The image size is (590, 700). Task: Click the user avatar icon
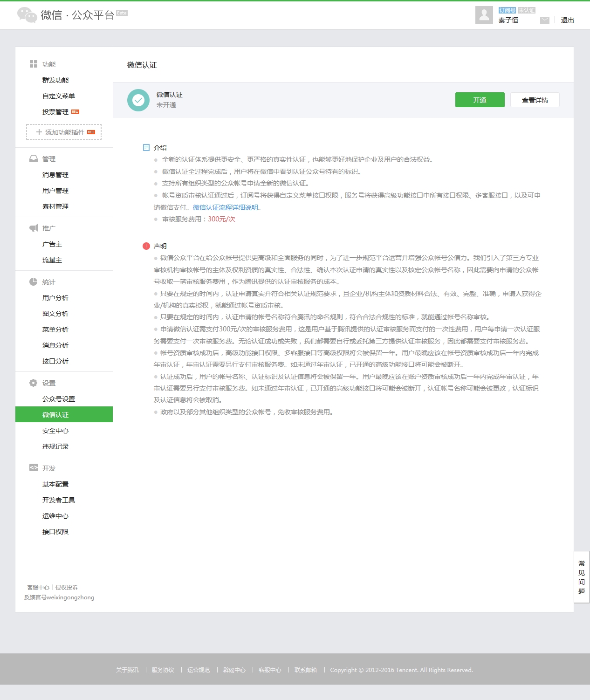click(x=484, y=15)
